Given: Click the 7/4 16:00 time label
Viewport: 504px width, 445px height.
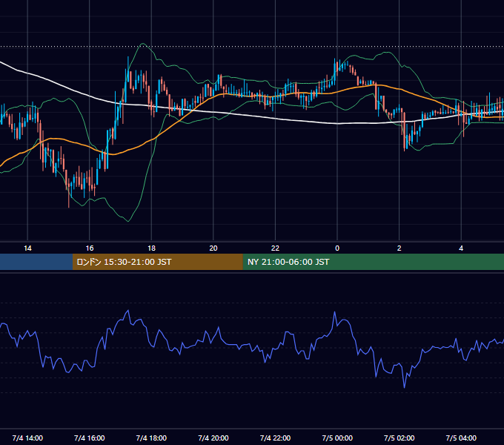Looking at the screenshot, I should coord(90,438).
